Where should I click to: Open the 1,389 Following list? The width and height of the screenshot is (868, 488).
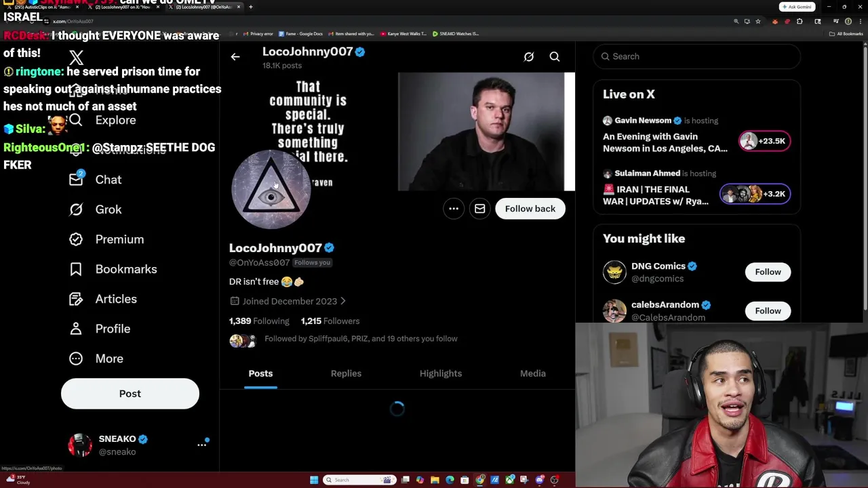pyautogui.click(x=259, y=321)
